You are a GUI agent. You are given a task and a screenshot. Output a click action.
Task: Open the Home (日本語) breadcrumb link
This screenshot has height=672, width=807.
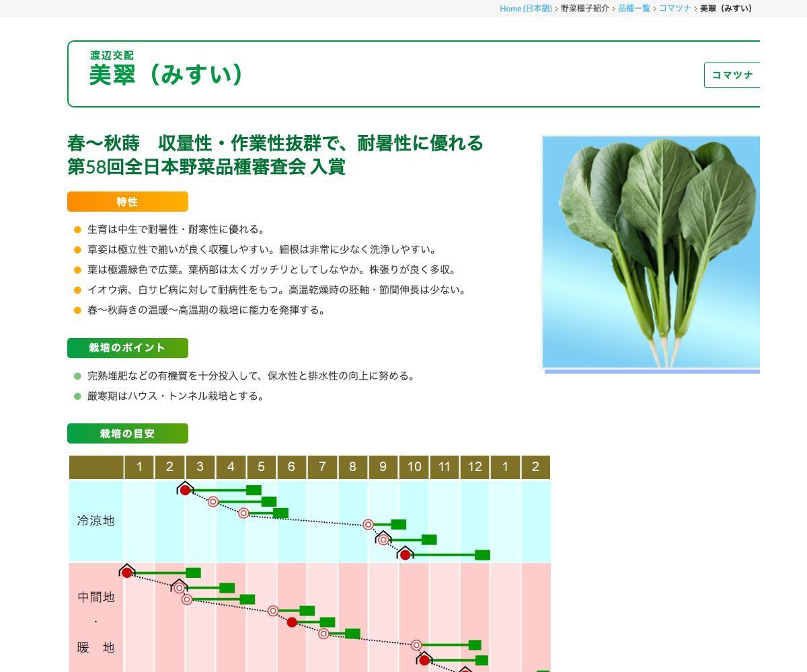pos(525,9)
